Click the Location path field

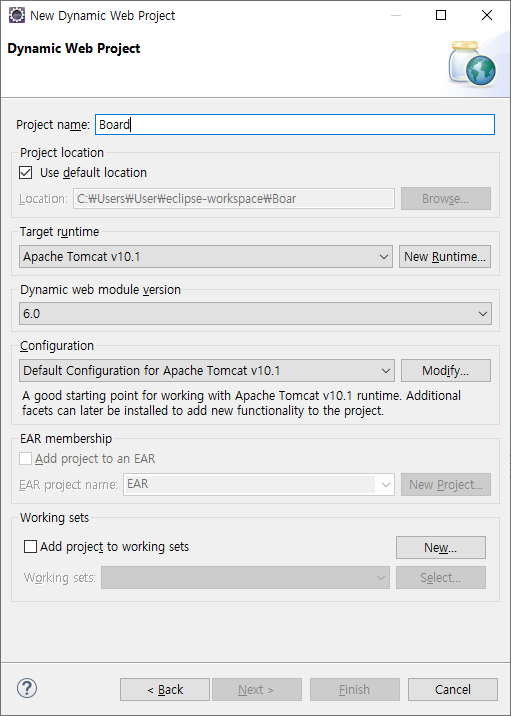click(234, 199)
